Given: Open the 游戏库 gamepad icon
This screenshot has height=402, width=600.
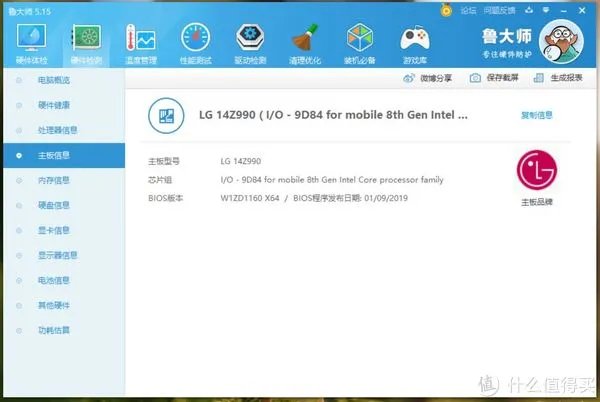Looking at the screenshot, I should click(415, 38).
